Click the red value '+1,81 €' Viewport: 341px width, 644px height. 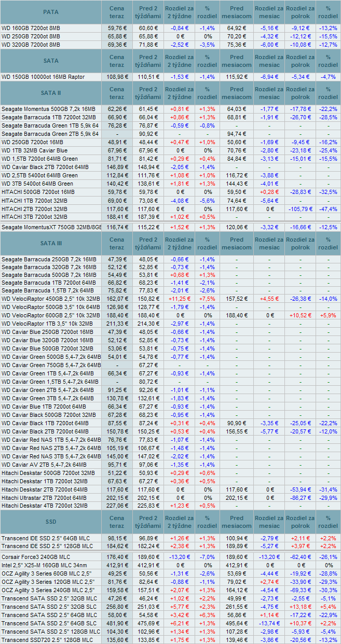tap(180, 184)
